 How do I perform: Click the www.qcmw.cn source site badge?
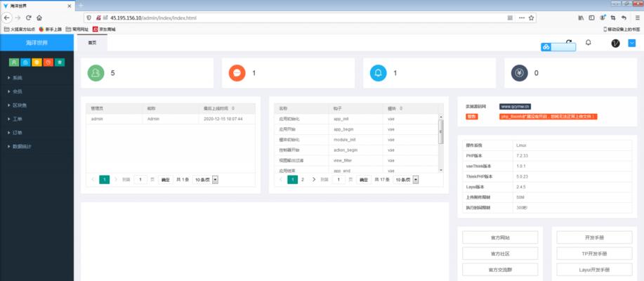click(x=515, y=106)
